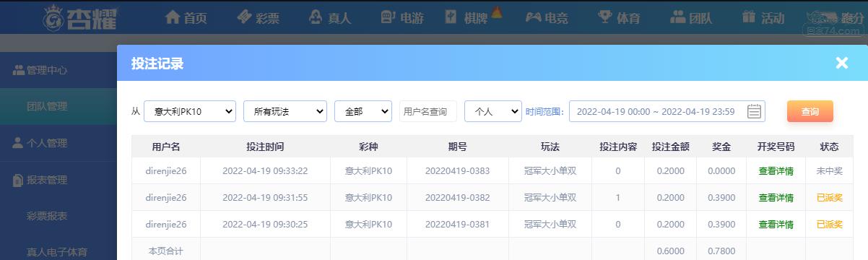
Task: Click username direnjie26 in row 09:30:25
Action: click(166, 225)
